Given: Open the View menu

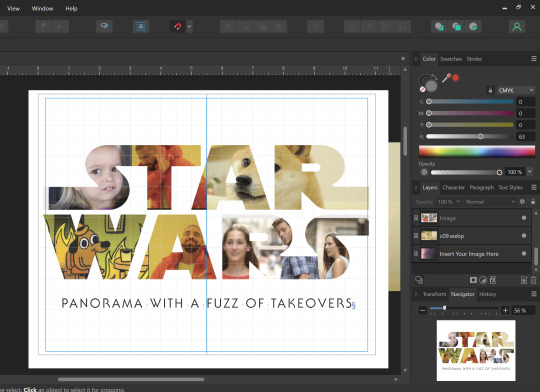Looking at the screenshot, I should coord(13,8).
